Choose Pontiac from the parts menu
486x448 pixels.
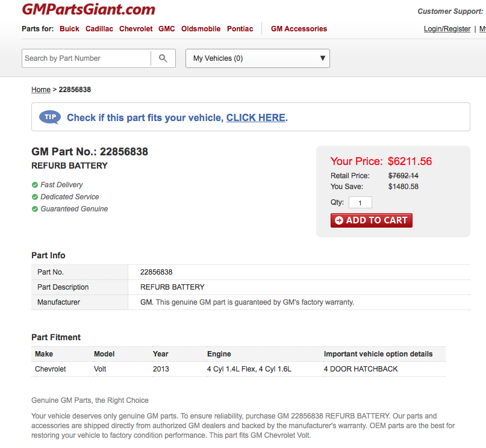tap(240, 29)
